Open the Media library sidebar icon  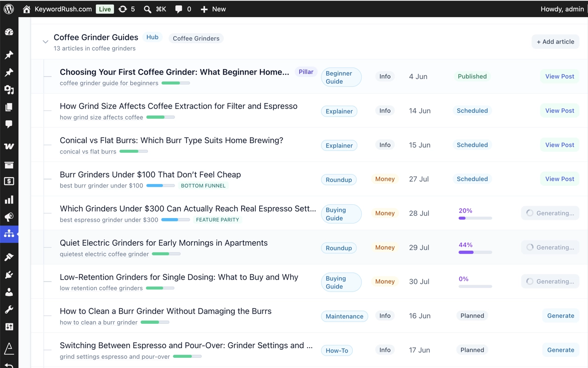click(9, 90)
